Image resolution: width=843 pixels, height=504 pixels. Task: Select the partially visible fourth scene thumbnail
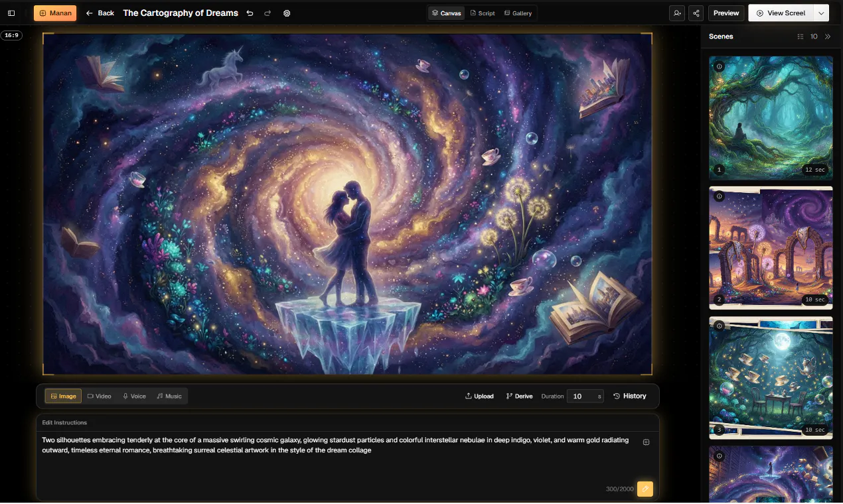click(x=771, y=474)
